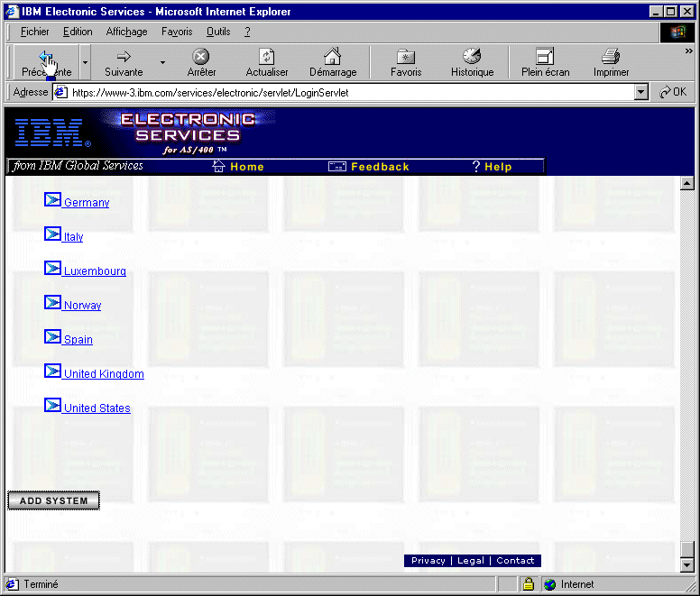Click the SSL padlock icon in status bar
The height and width of the screenshot is (596, 700).
point(529,584)
